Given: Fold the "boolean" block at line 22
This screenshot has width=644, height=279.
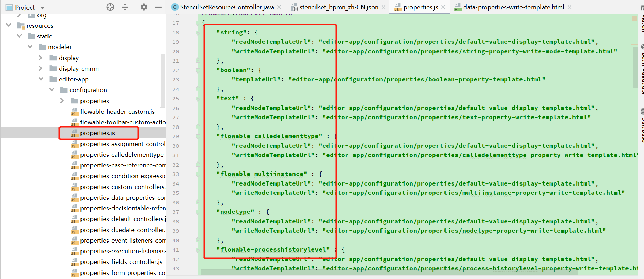Looking at the screenshot, I should [198, 70].
